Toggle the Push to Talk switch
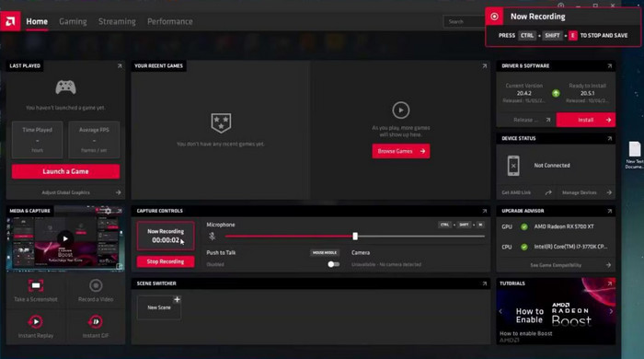Image resolution: width=644 pixels, height=359 pixels. coord(333,264)
